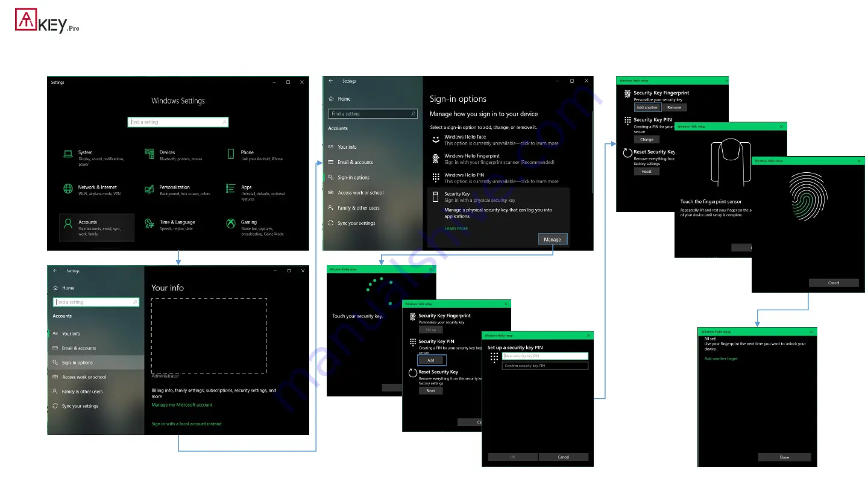Open the highlighted Accounts category

96,228
